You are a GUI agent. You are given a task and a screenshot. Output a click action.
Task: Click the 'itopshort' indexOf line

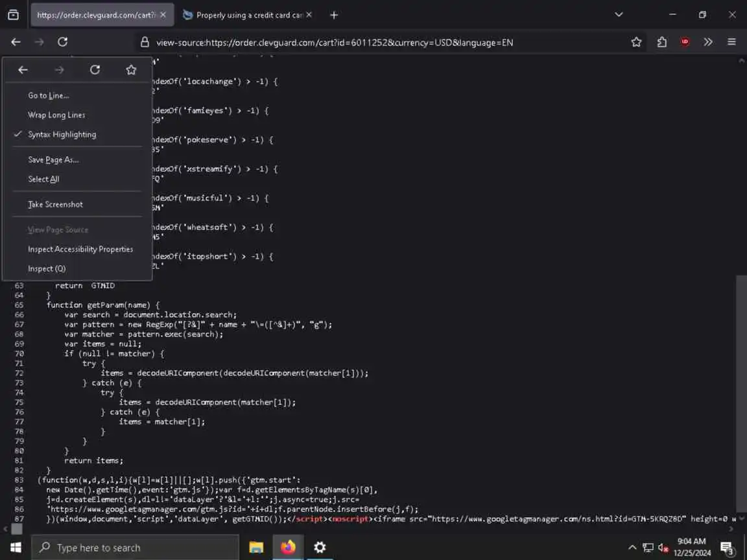click(x=213, y=256)
